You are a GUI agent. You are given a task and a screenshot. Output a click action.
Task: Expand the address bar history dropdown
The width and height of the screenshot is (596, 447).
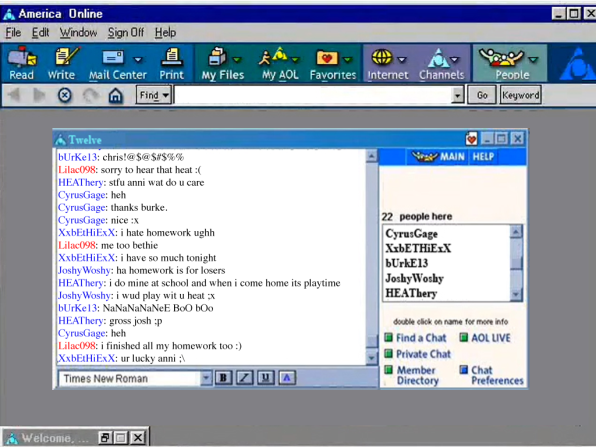[x=458, y=95]
